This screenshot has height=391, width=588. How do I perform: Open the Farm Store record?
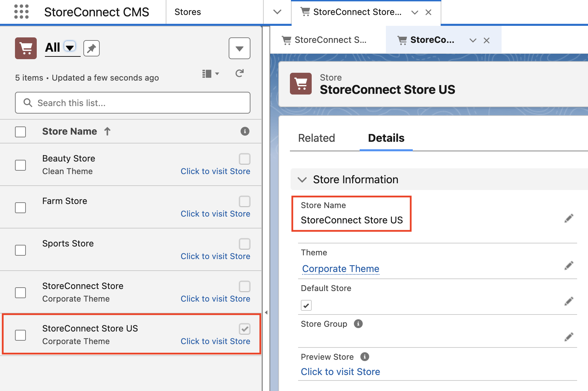[65, 201]
